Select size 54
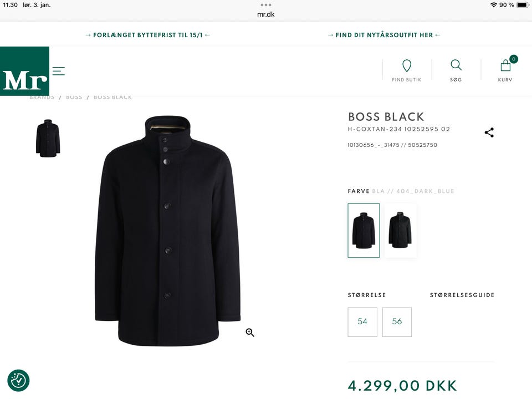This screenshot has height=399, width=532. [362, 321]
